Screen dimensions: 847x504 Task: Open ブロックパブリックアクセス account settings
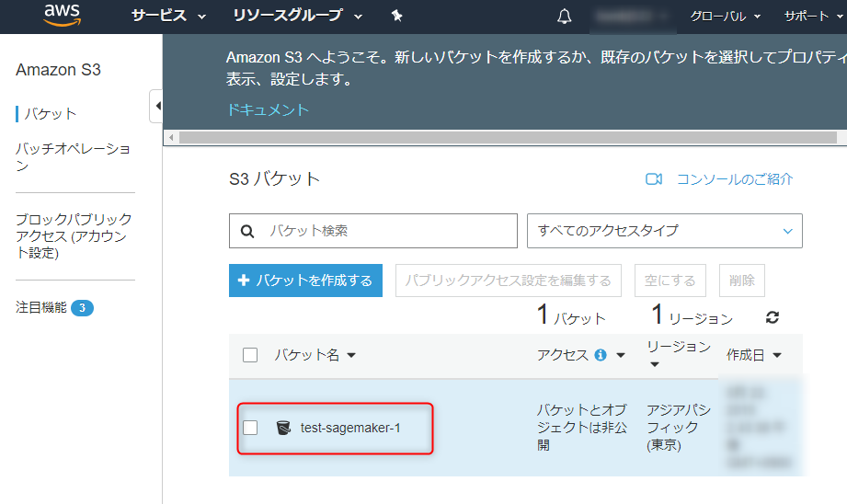click(74, 236)
